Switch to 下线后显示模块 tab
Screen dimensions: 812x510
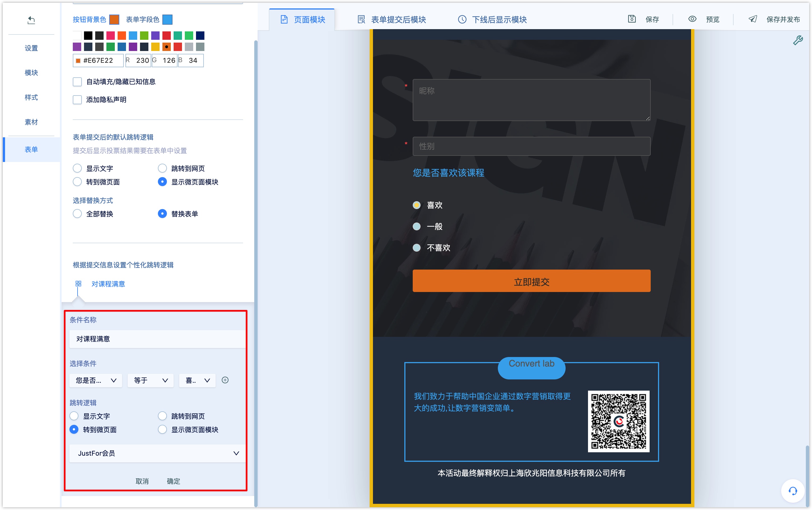point(492,20)
